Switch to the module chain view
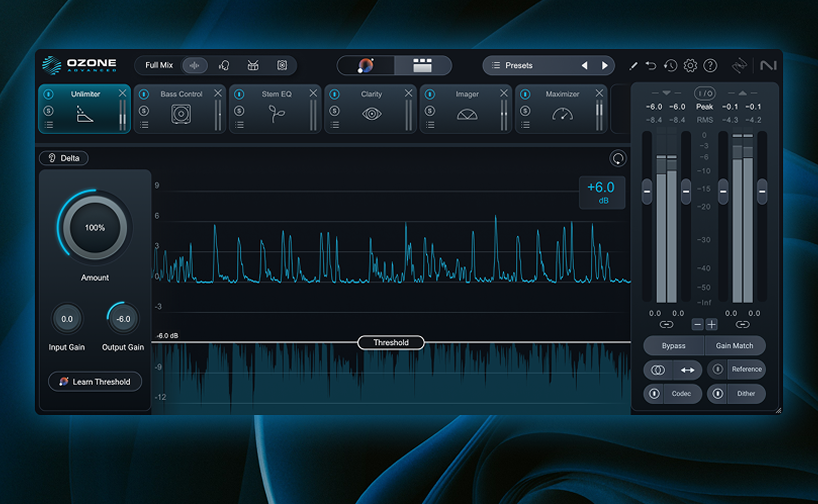The image size is (818, 504). coord(423,65)
